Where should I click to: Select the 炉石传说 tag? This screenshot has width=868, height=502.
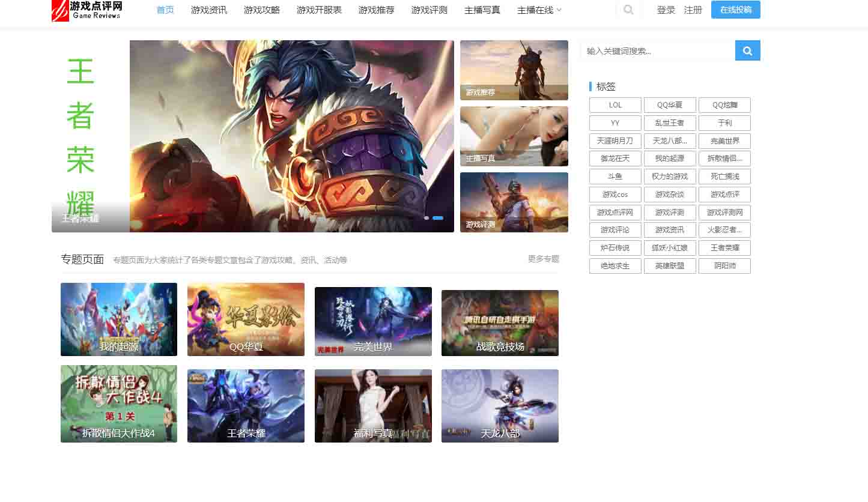(x=615, y=248)
